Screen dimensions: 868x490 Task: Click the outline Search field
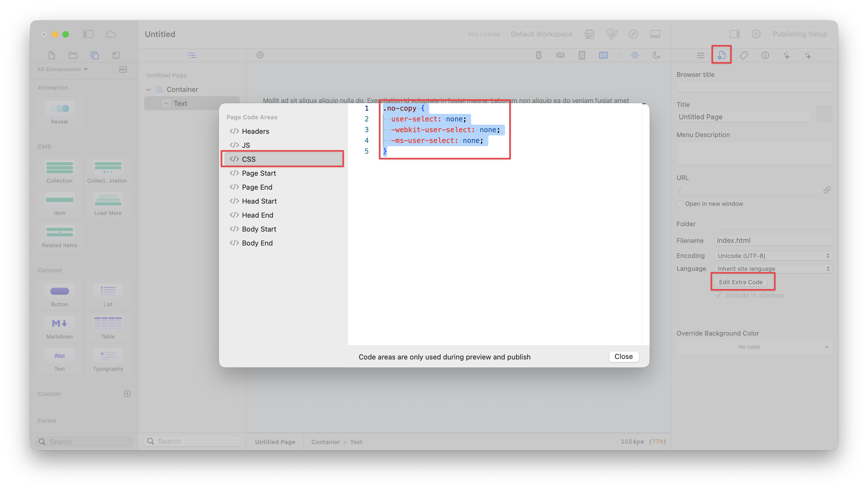pyautogui.click(x=192, y=441)
